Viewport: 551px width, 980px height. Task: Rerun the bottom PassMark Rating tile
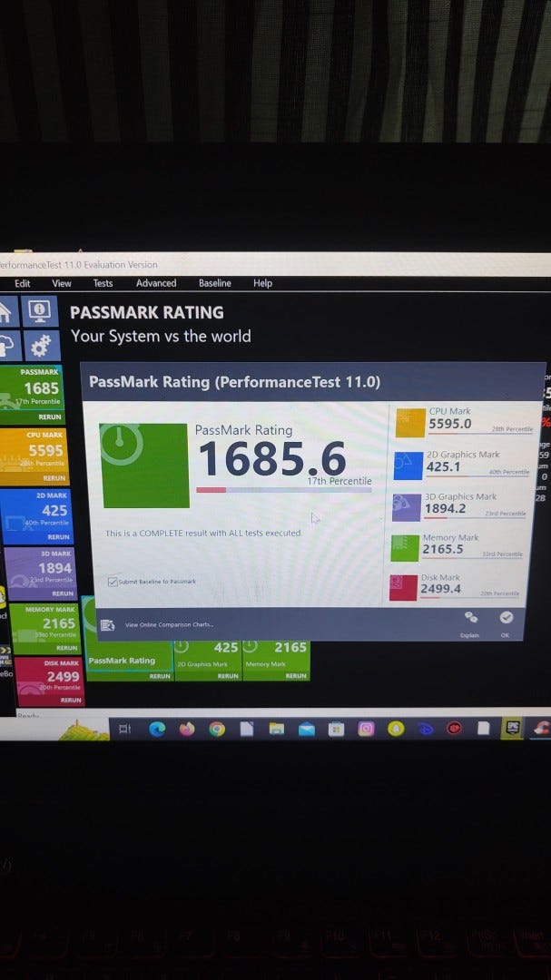tap(160, 676)
